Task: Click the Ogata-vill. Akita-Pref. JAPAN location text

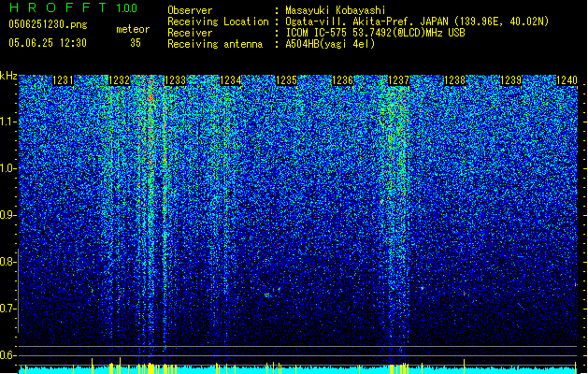Action: 417,22
